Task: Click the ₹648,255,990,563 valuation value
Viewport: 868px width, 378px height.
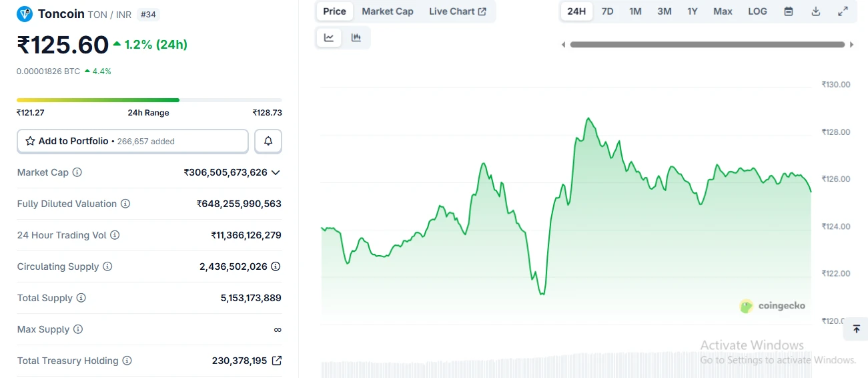Action: click(x=239, y=204)
